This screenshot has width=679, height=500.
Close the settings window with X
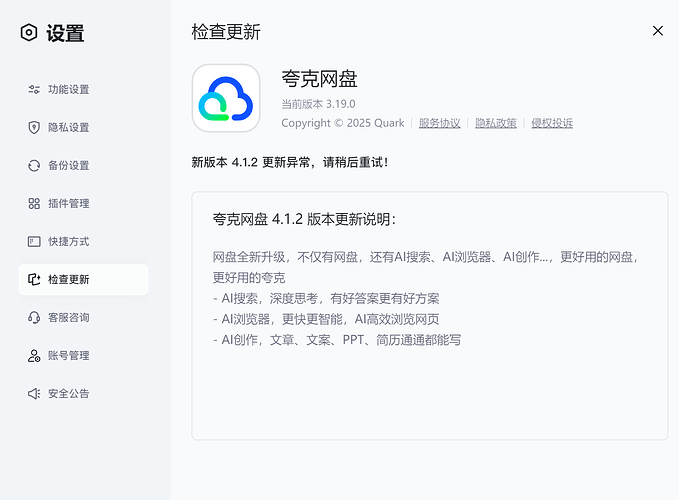658,31
